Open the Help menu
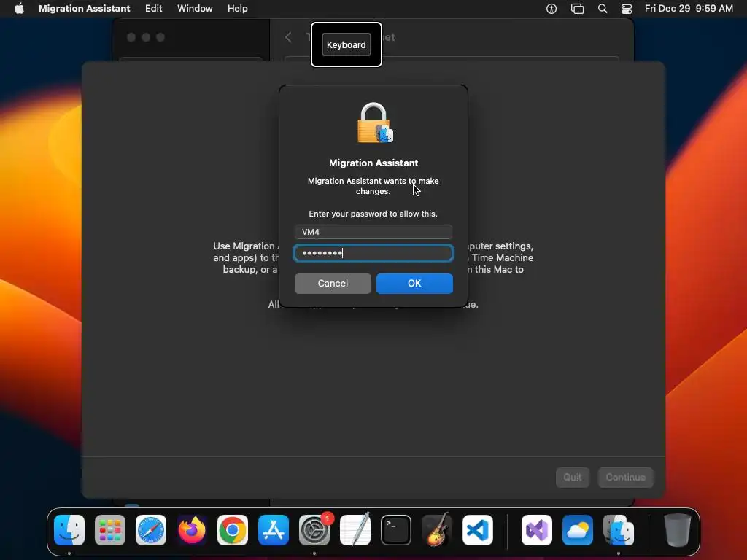This screenshot has height=560, width=747. click(237, 9)
